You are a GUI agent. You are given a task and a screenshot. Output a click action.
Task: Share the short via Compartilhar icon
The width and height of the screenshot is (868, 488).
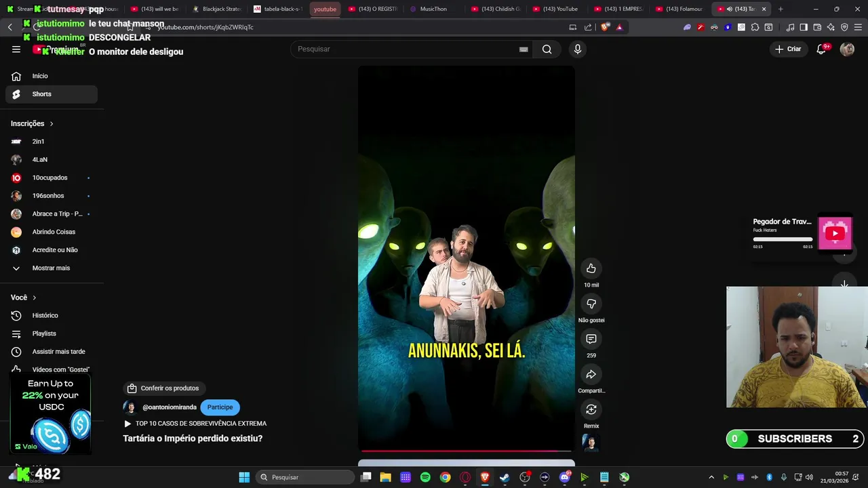(591, 374)
